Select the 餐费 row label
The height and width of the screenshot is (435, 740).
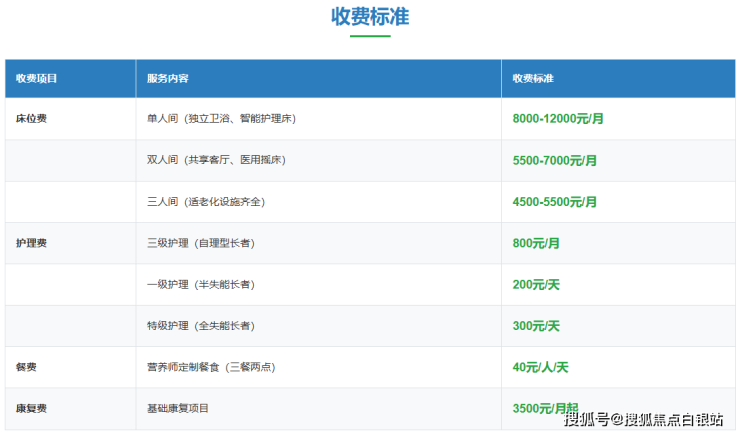click(x=27, y=367)
